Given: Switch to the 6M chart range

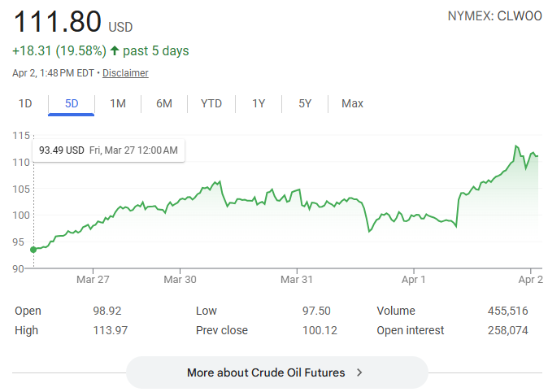Looking at the screenshot, I should coord(164,103).
